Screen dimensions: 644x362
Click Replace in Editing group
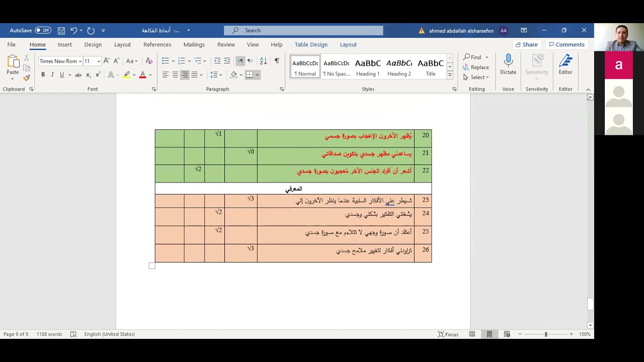[x=476, y=67]
